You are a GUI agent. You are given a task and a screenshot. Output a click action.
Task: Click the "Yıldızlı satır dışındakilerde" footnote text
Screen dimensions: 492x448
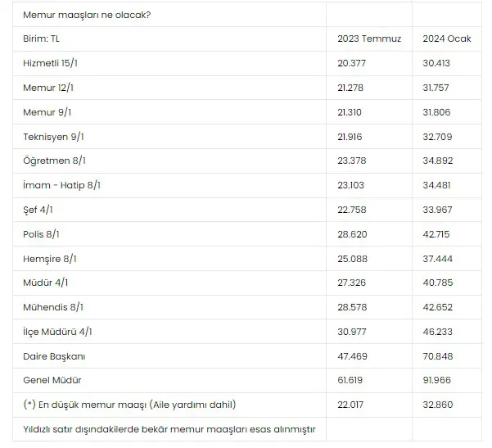click(x=169, y=429)
